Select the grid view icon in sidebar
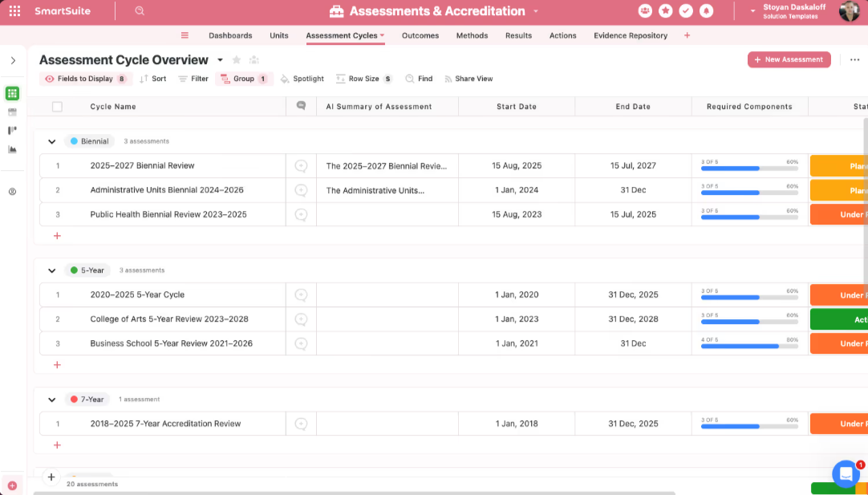 point(12,94)
